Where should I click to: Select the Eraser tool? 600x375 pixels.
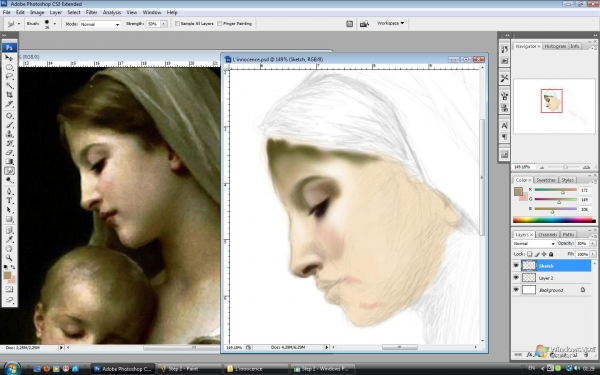[x=9, y=152]
